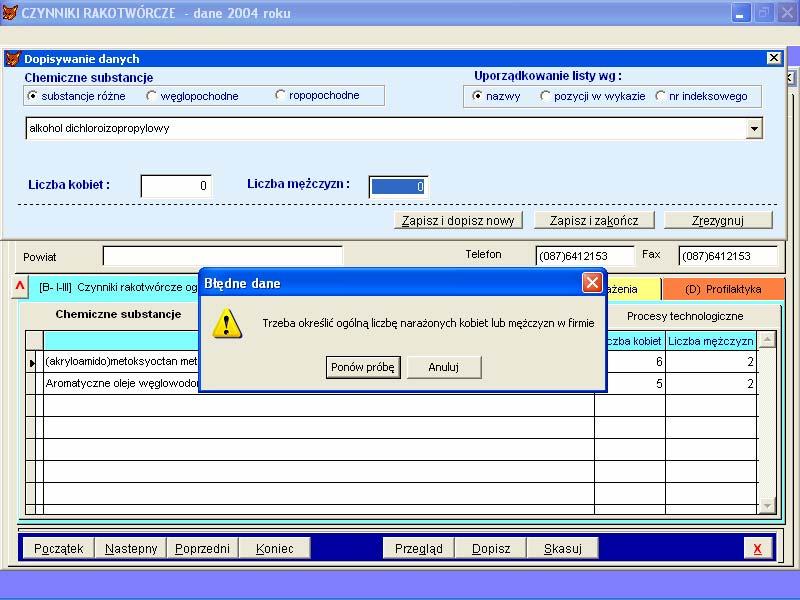Click the row selector arrow icon
Viewport: 800px width, 600px height.
[32, 363]
